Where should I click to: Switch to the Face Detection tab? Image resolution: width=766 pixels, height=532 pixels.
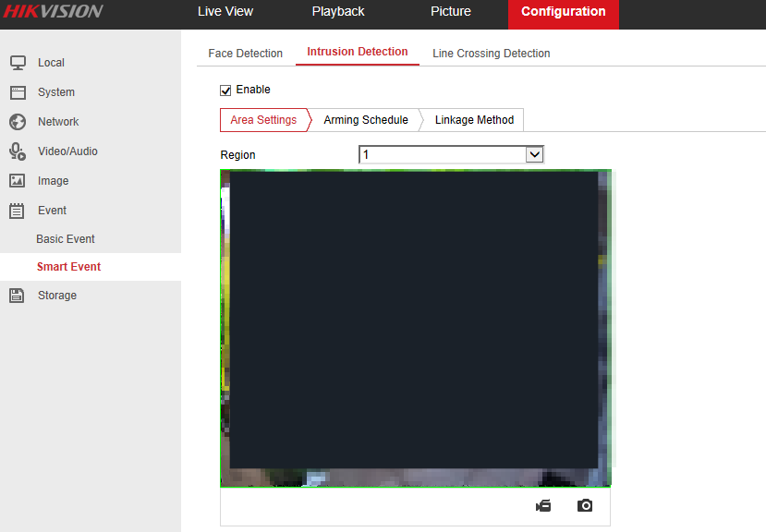pos(245,54)
